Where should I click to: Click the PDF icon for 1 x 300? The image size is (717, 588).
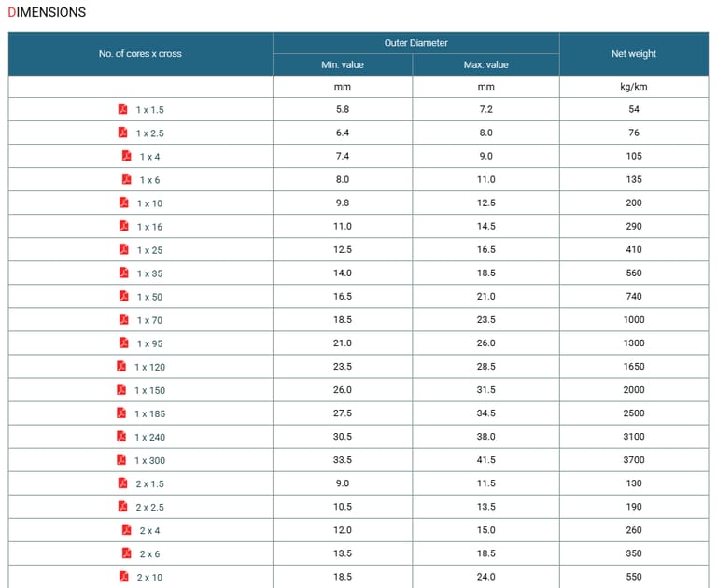click(x=121, y=459)
